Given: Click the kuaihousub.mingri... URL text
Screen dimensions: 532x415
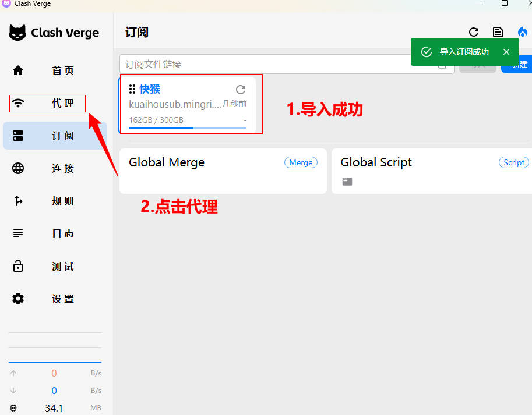Looking at the screenshot, I should [175, 104].
